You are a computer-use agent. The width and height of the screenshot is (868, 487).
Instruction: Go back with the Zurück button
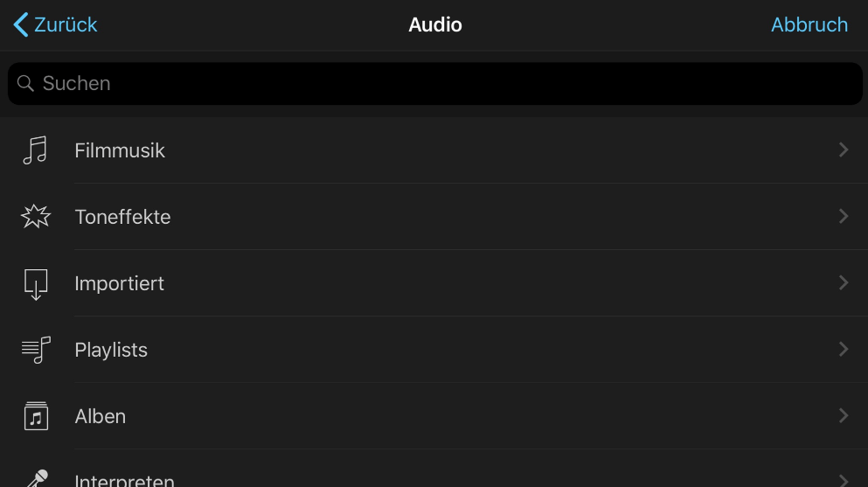(66, 24)
